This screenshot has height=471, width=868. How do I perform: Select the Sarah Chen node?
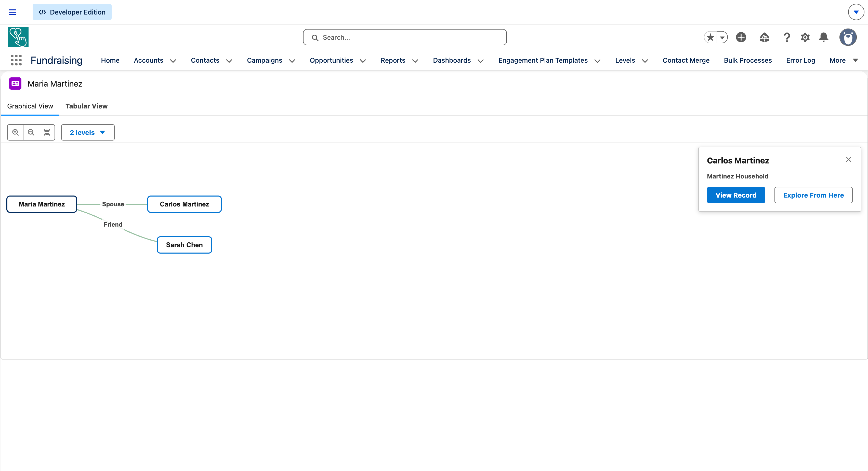click(184, 245)
